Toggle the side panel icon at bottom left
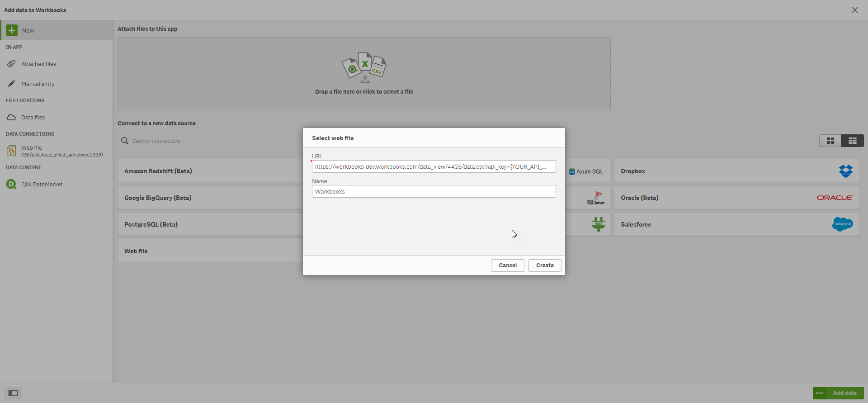Screen dimensions: 868x403 [13, 393]
